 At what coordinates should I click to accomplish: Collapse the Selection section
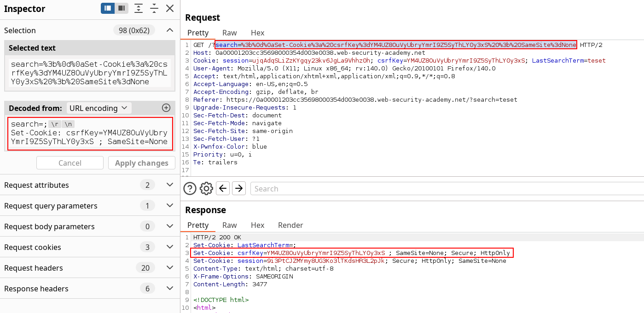[170, 30]
